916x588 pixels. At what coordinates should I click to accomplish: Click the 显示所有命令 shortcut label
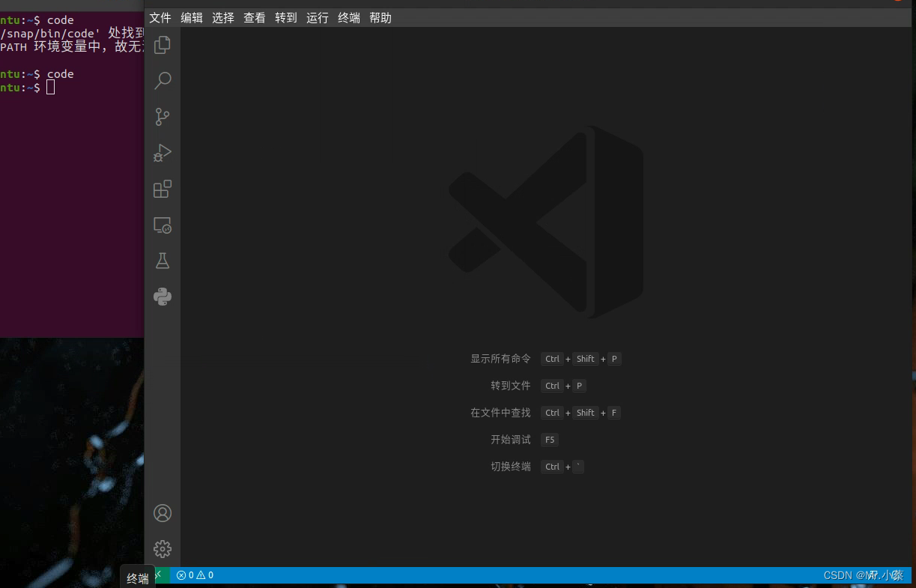(500, 359)
